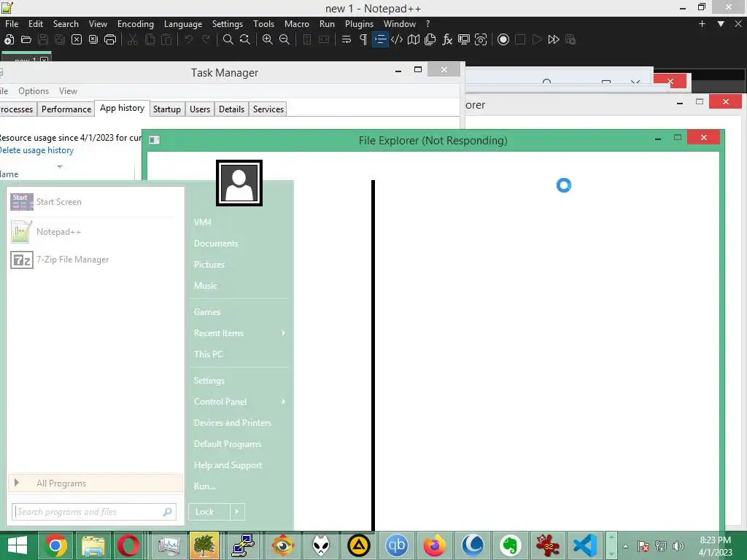Launch Notepad++ from start menu list

[x=96, y=232]
